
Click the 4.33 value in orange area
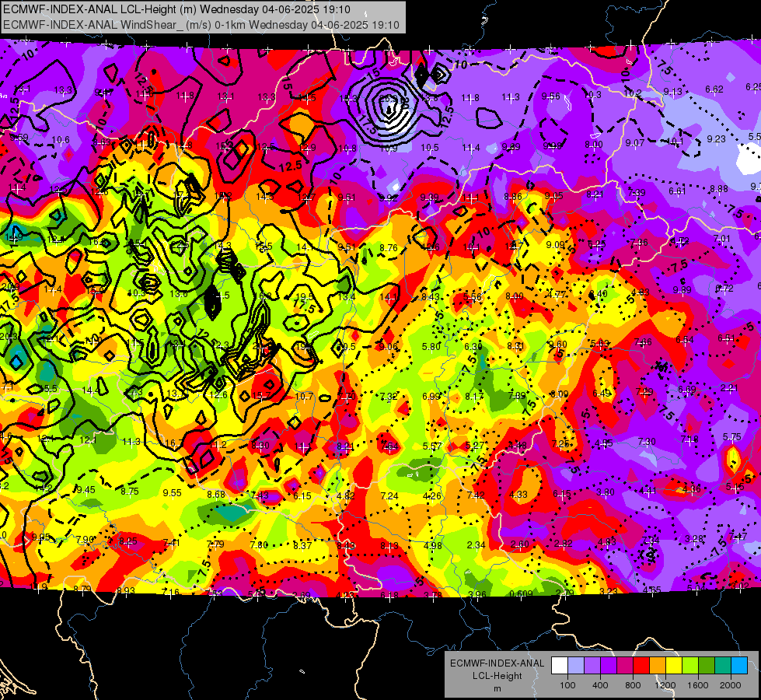[518, 494]
